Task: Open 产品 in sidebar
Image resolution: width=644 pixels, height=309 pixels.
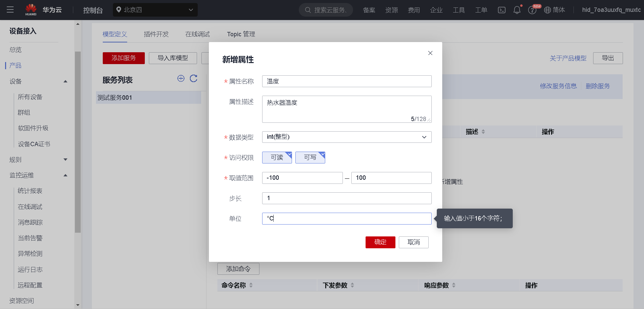Action: 16,65
